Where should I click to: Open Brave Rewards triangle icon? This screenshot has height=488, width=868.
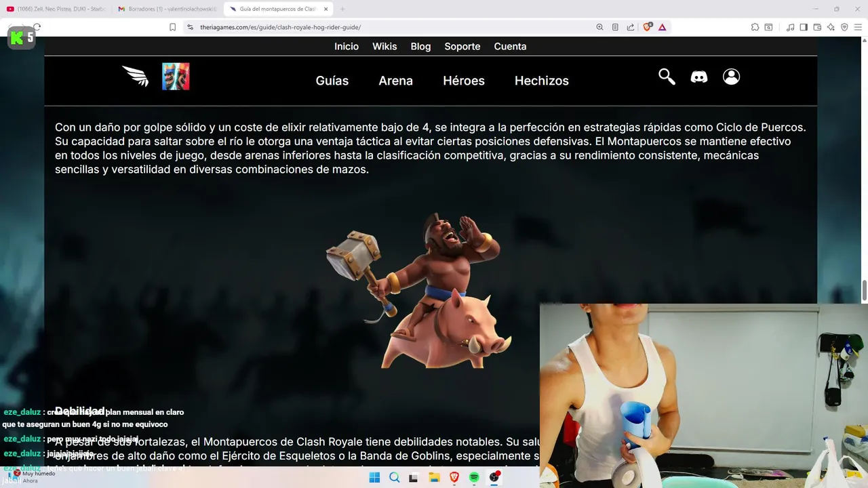[663, 27]
